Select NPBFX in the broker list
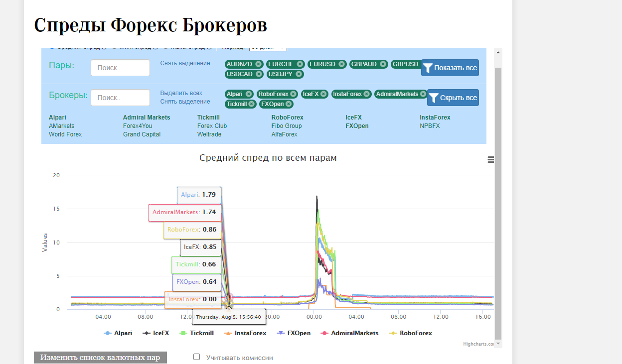This screenshot has height=364, width=622. point(430,126)
